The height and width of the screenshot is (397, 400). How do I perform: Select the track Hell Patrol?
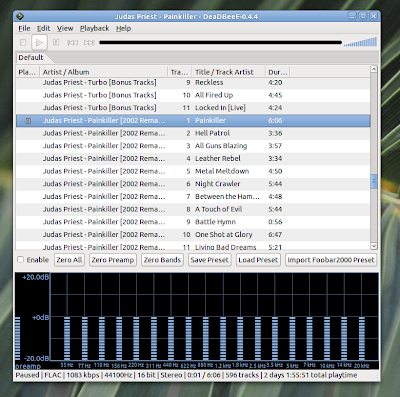click(x=193, y=133)
